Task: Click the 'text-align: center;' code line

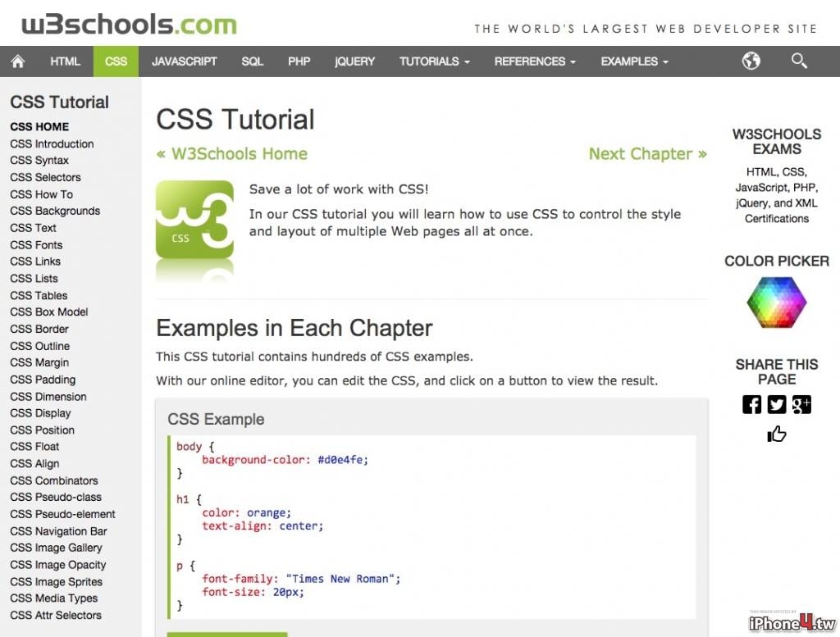Action: click(262, 526)
